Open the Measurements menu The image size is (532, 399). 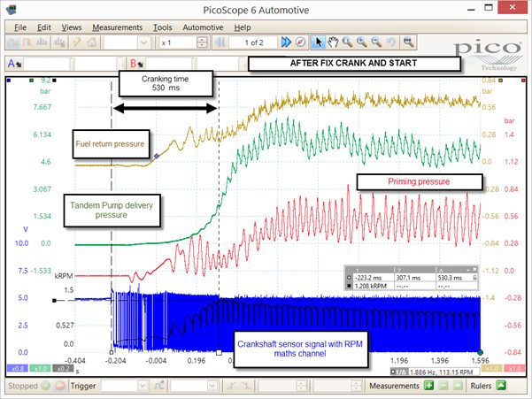pyautogui.click(x=117, y=27)
